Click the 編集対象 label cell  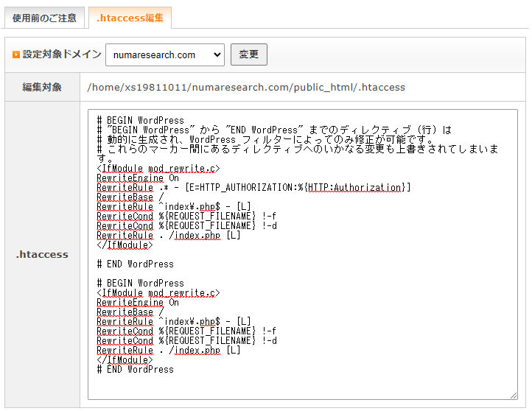click(x=42, y=87)
